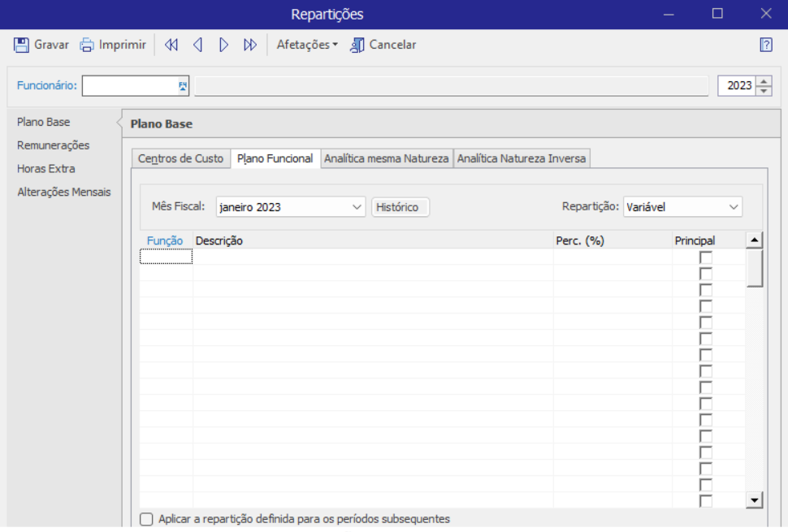Image resolution: width=788 pixels, height=532 pixels.
Task: Switch to Centros de Custo tab
Action: pyautogui.click(x=180, y=159)
